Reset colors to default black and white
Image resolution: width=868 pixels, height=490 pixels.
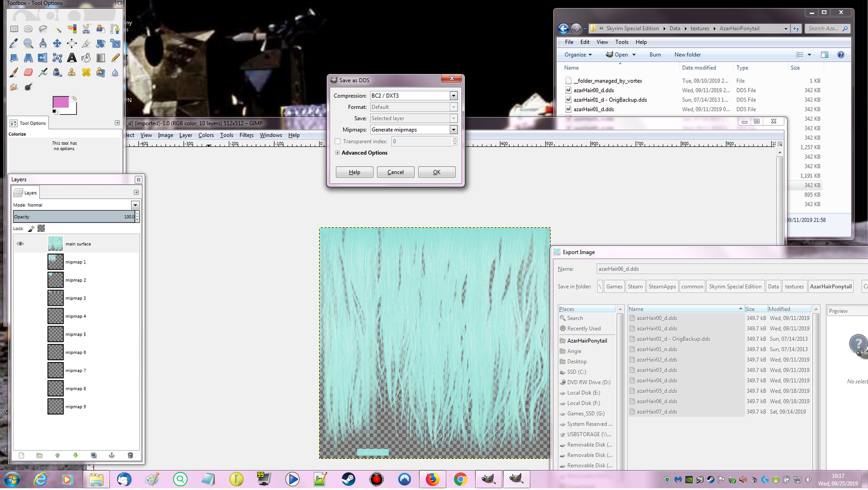tap(55, 112)
